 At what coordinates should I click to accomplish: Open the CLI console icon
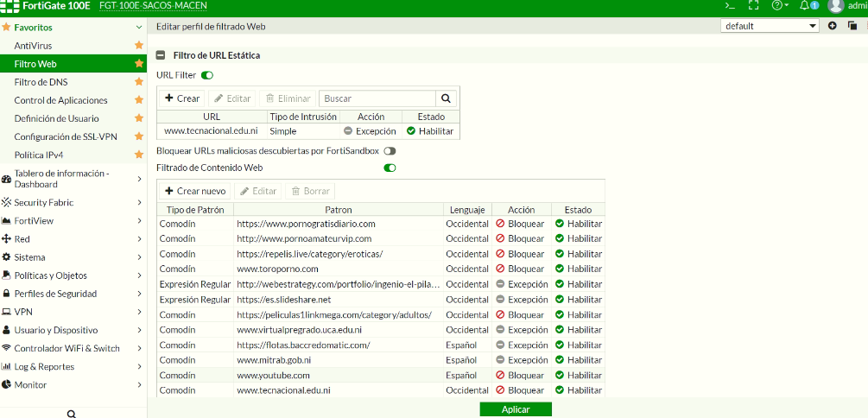(x=730, y=6)
